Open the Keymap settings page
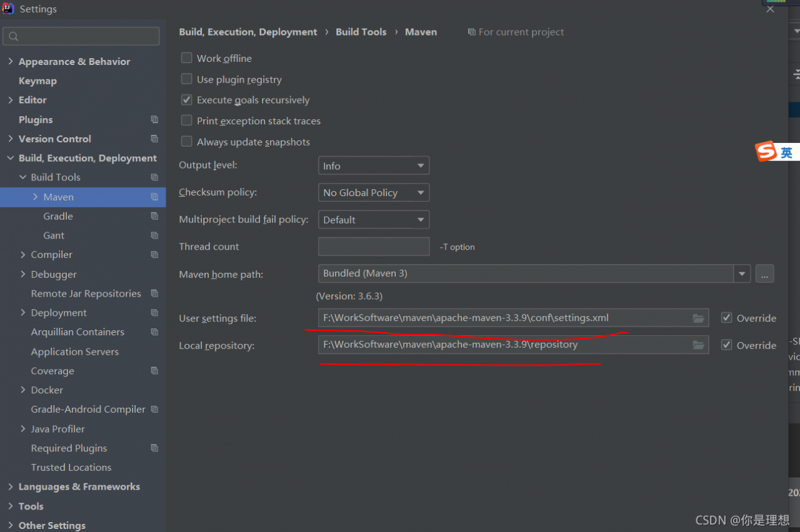This screenshot has width=800, height=532. pos(37,81)
